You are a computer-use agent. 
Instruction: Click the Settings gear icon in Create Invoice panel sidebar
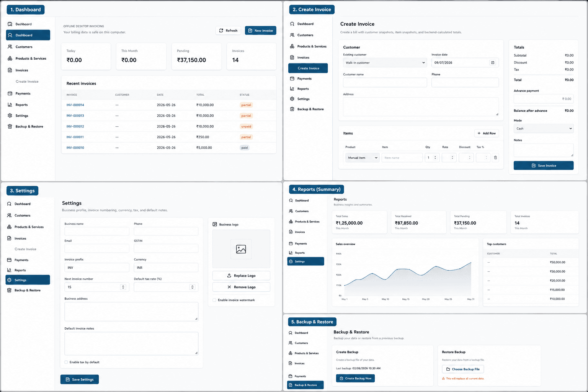tap(292, 99)
